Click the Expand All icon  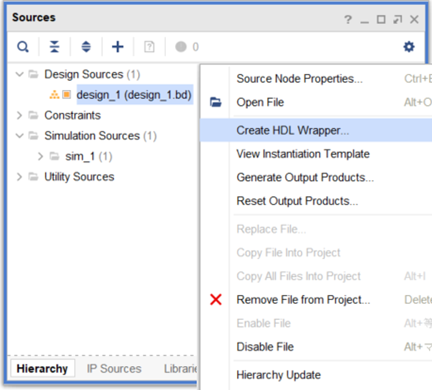click(x=86, y=47)
